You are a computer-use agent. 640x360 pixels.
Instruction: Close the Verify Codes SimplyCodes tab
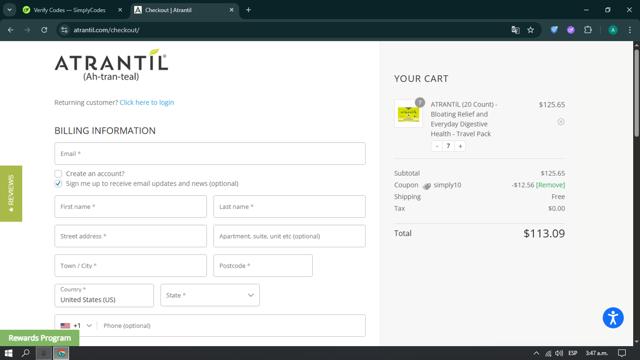click(120, 10)
